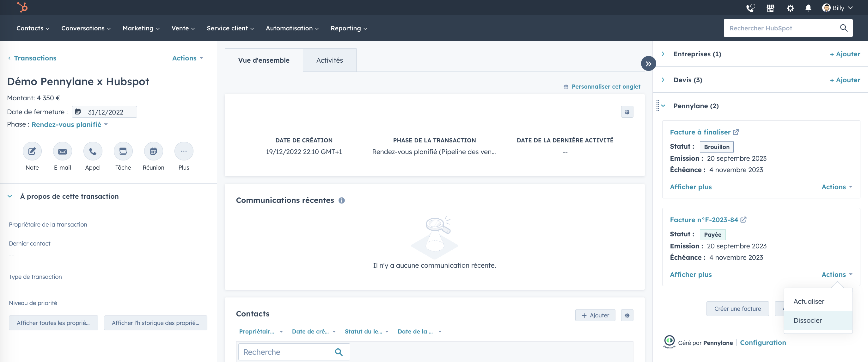Open the Propriétair... filter dropdown
868x362 pixels.
[x=261, y=332]
